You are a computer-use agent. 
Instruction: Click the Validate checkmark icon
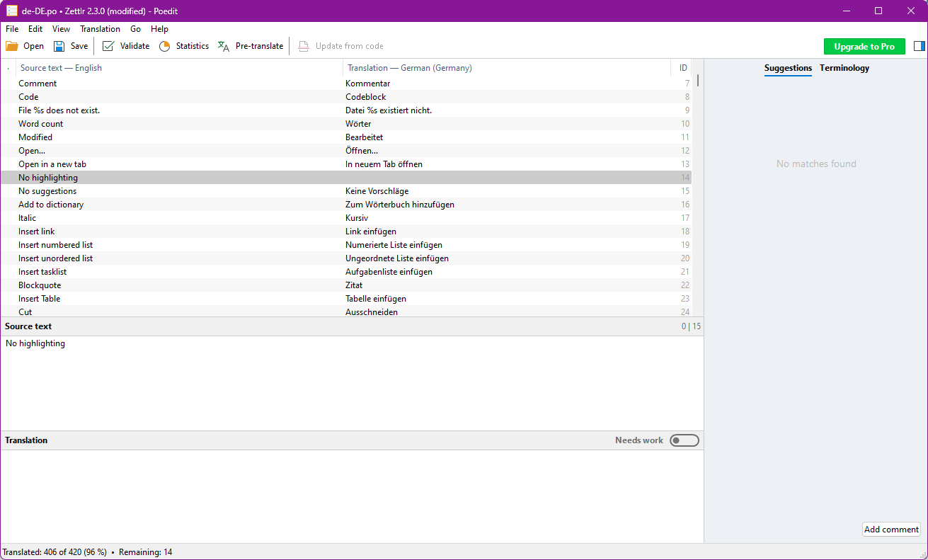(x=108, y=46)
